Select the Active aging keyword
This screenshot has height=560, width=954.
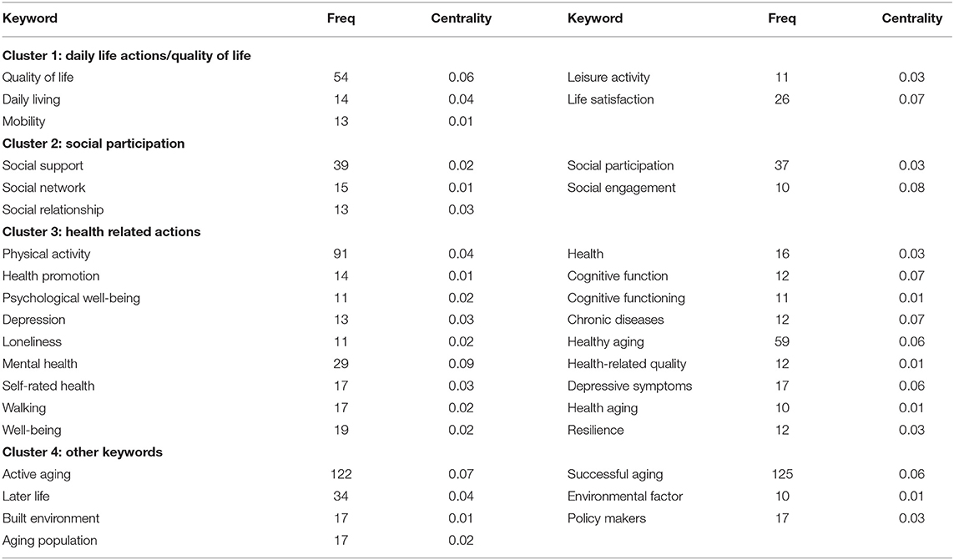(x=37, y=474)
